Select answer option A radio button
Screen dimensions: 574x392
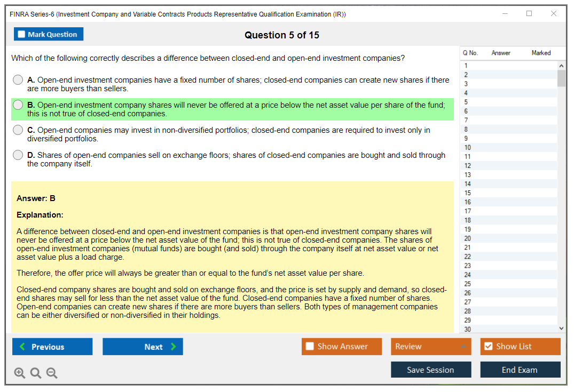point(18,80)
